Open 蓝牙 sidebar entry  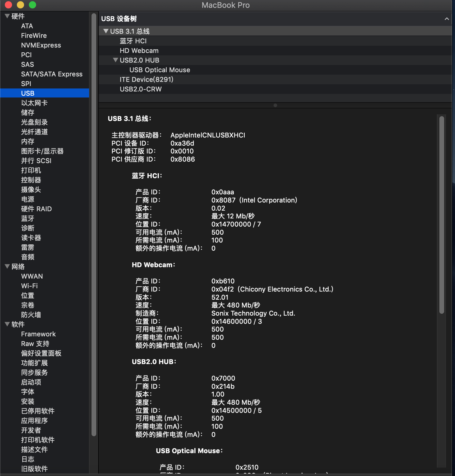(28, 218)
